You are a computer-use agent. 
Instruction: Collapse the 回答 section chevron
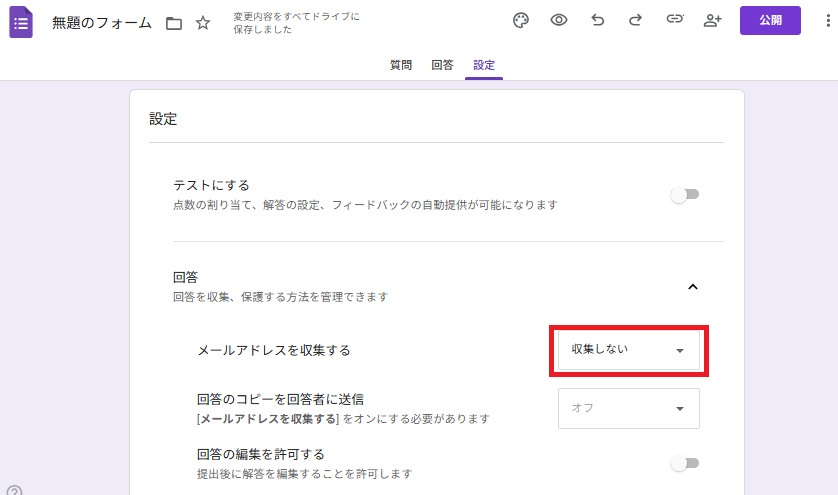pyautogui.click(x=693, y=287)
